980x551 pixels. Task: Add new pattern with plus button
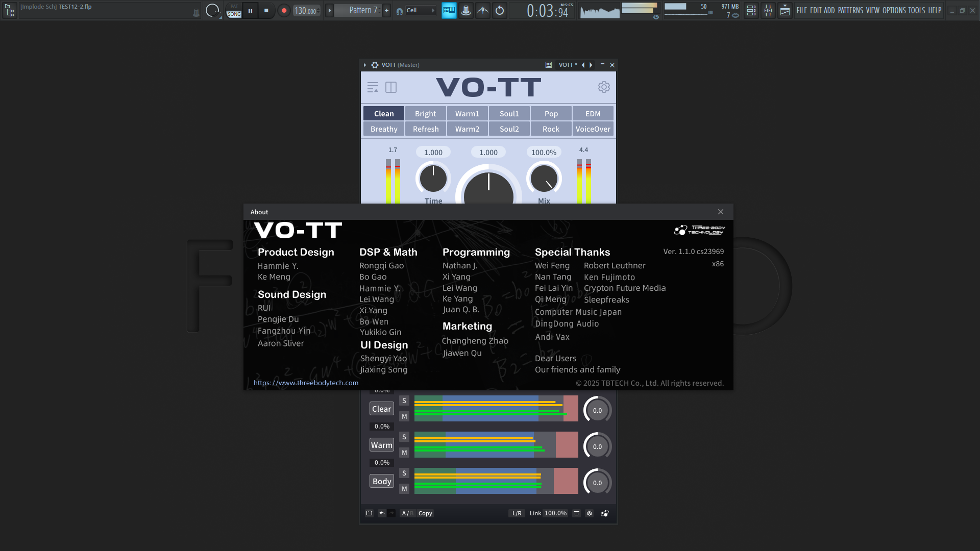[386, 10]
